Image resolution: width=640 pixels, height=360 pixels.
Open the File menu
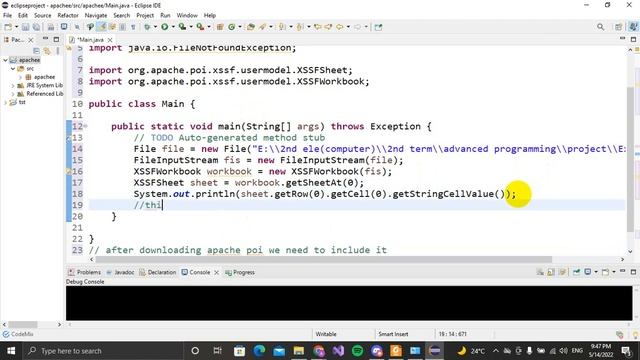pos(7,16)
